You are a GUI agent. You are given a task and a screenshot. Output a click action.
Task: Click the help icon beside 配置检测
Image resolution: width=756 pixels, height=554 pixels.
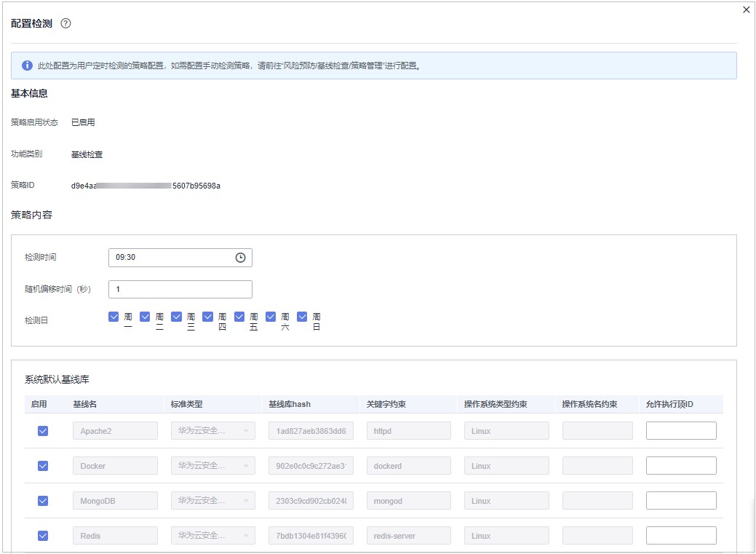[65, 23]
